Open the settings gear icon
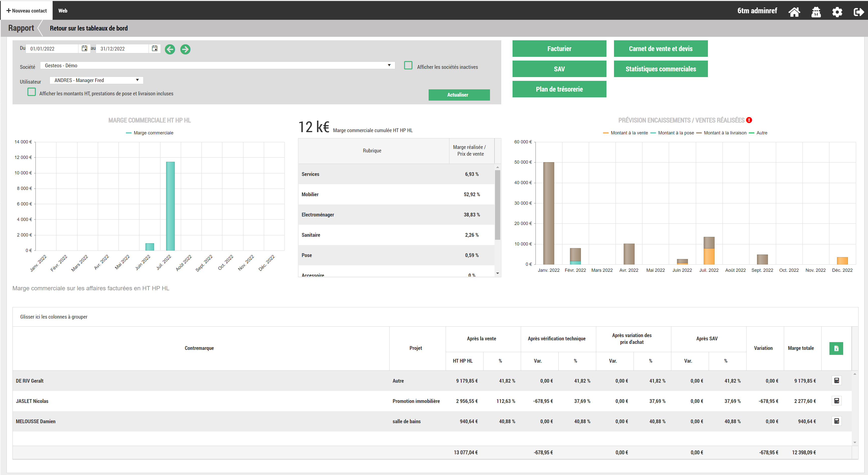The height and width of the screenshot is (475, 868). click(837, 12)
